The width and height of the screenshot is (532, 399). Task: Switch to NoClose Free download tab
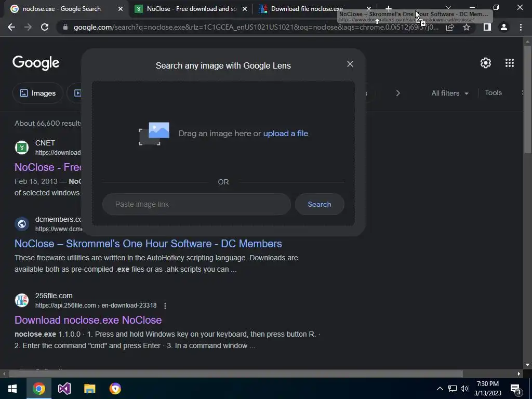[192, 9]
